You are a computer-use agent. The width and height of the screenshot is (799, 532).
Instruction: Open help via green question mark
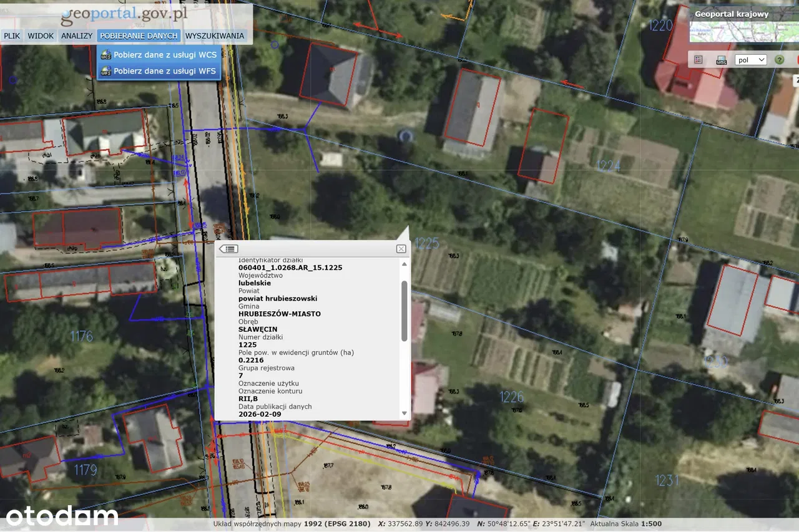(779, 60)
